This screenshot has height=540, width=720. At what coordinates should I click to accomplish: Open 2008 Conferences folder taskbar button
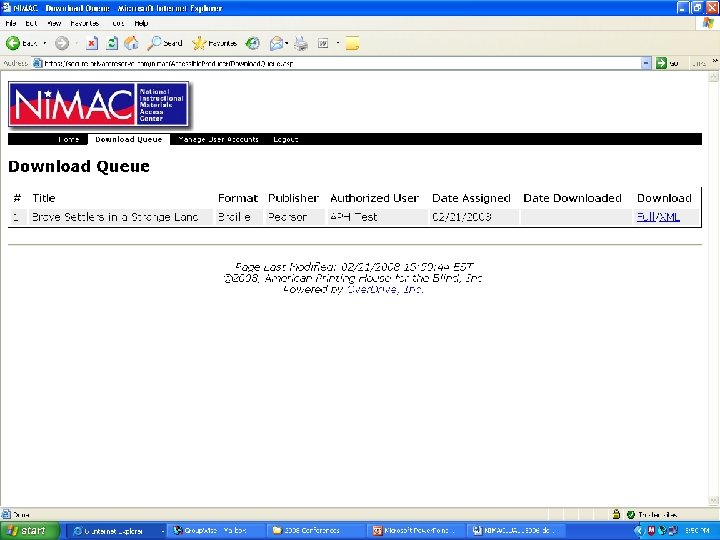pyautogui.click(x=316, y=531)
